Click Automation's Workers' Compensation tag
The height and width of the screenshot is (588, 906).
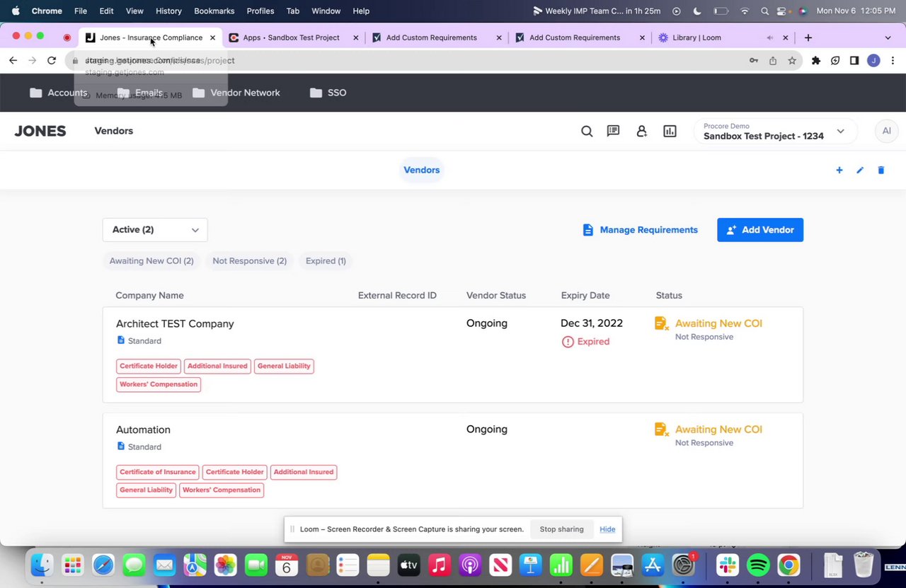coord(222,490)
